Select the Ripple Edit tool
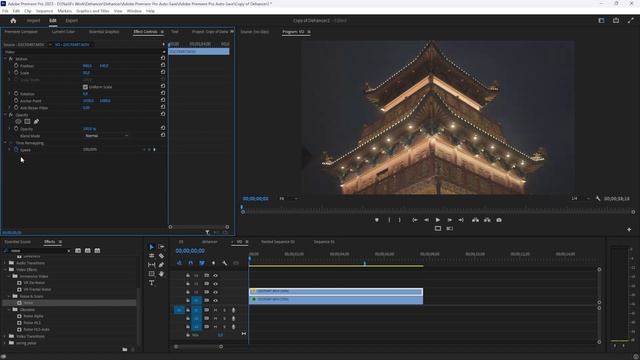The width and height of the screenshot is (640, 360). (x=151, y=256)
